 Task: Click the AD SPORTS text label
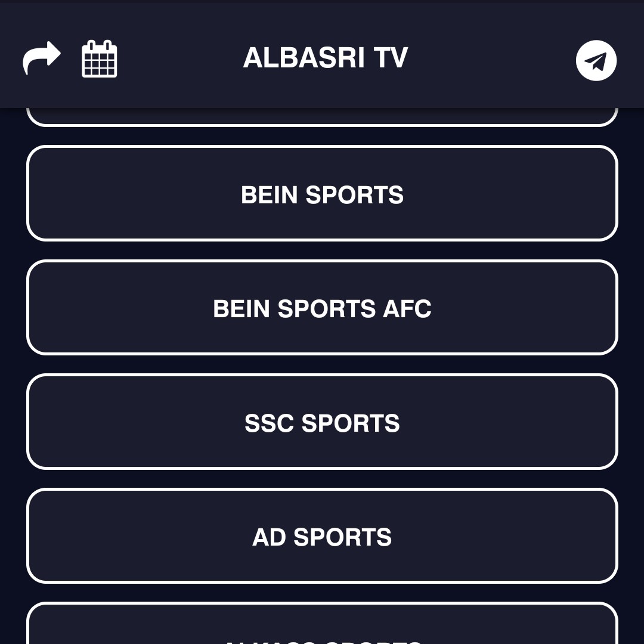[x=322, y=537]
